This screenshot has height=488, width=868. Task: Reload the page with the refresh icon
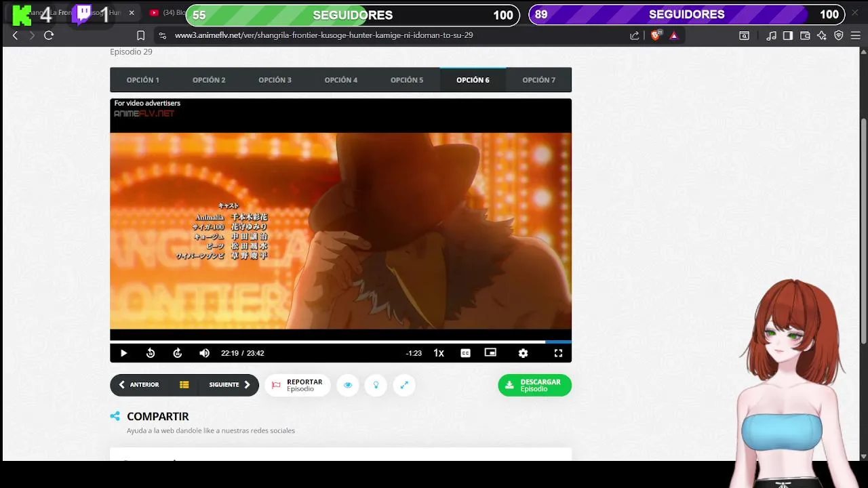point(49,35)
